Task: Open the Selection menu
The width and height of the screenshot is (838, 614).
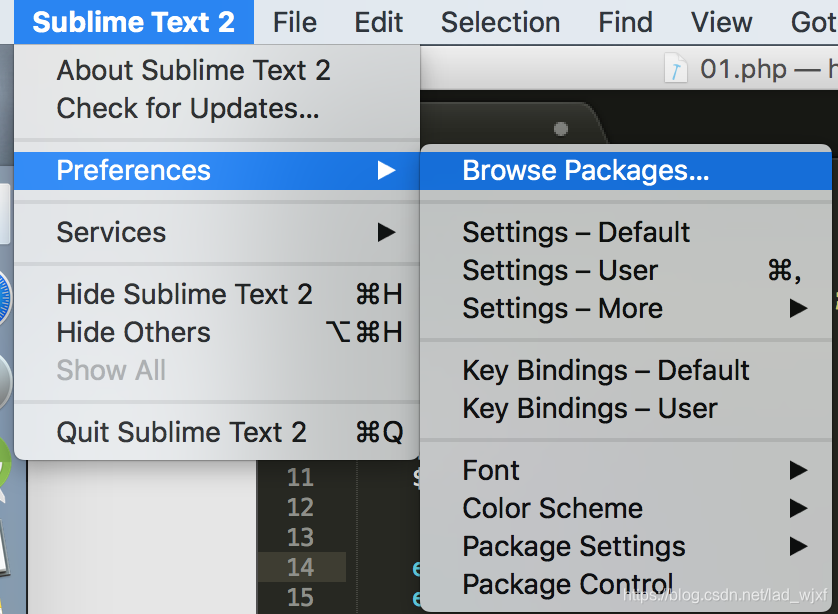Action: tap(500, 22)
